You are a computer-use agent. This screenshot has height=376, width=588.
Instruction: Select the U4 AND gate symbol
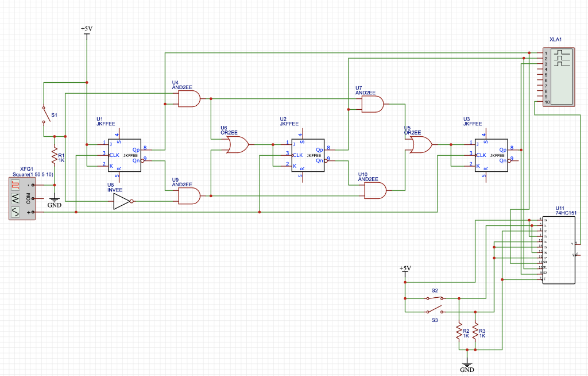[x=189, y=99]
